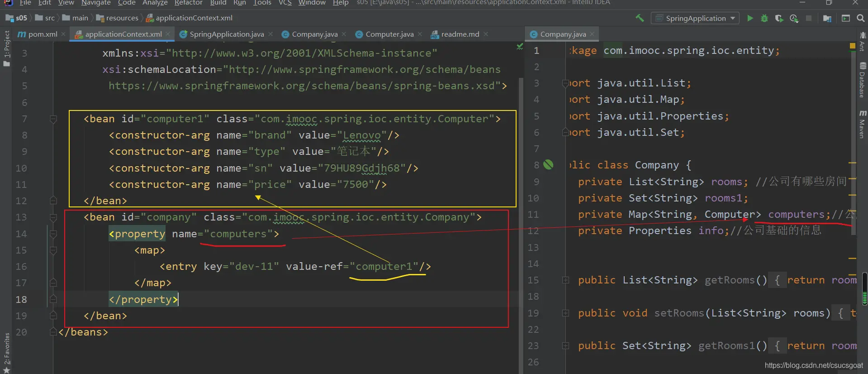Switch to the Computer.java tab
This screenshot has height=374, width=868.
(x=389, y=34)
